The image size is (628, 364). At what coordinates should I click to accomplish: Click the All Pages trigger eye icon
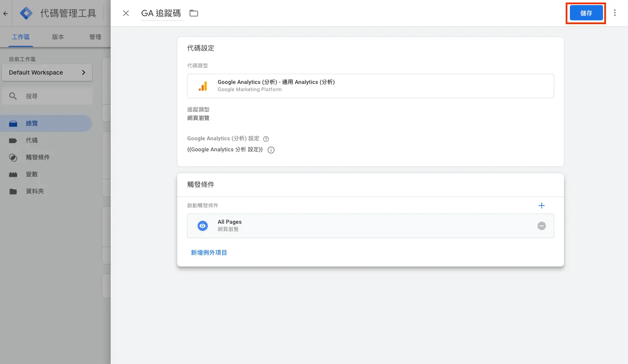[203, 226]
